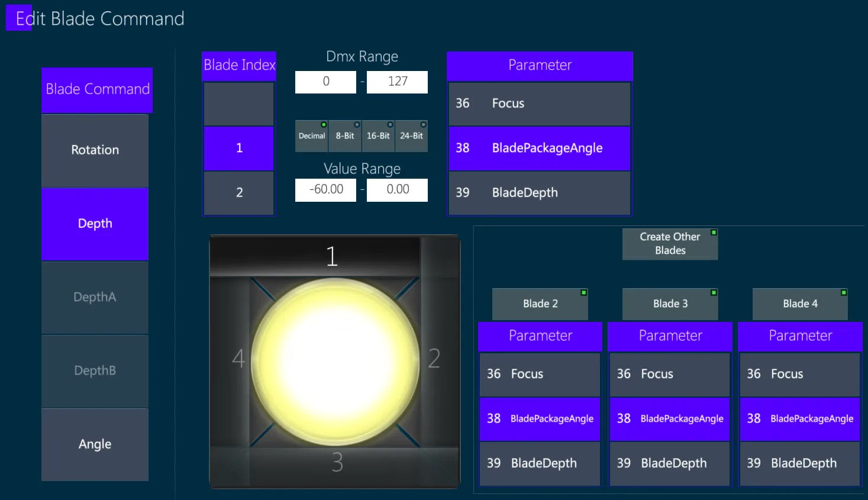Screen dimensions: 868x500
Task: Pick 36 Focus under Blade 3
Action: 670,375
